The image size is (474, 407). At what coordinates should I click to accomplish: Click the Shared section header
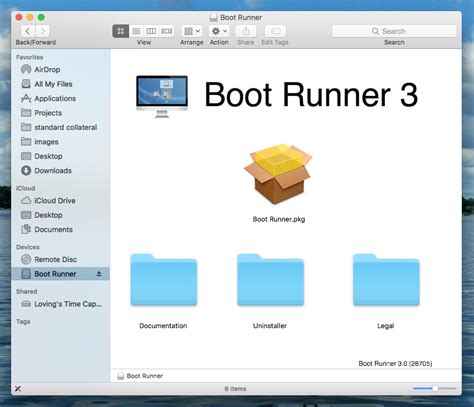click(26, 291)
